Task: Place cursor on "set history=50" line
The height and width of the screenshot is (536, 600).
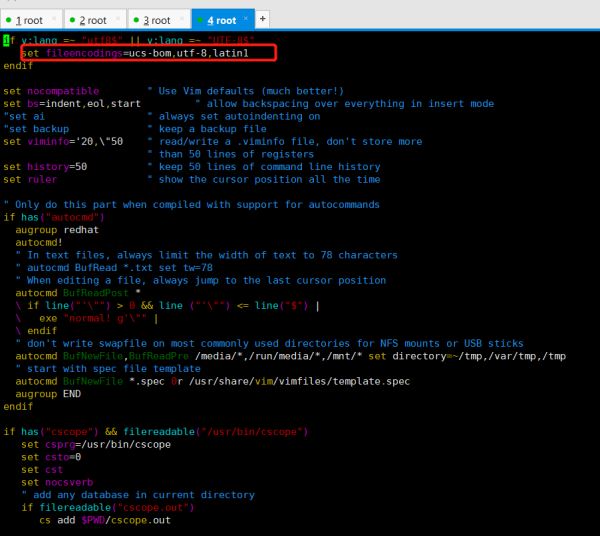Action: point(45,167)
